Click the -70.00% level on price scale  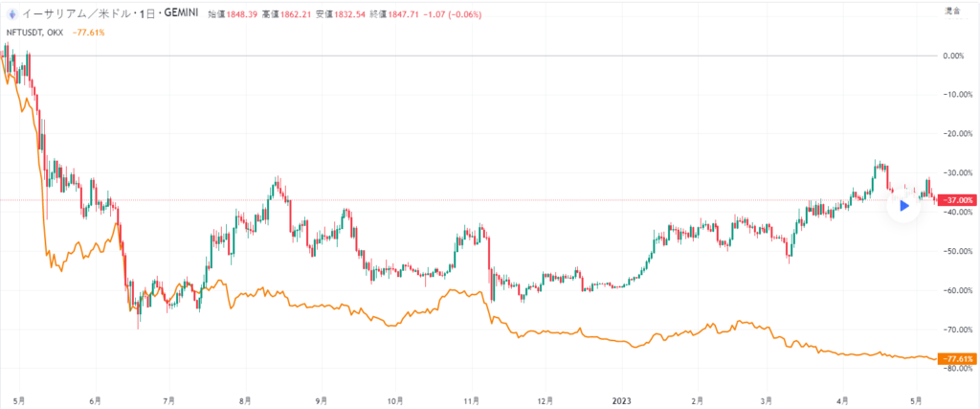click(953, 329)
